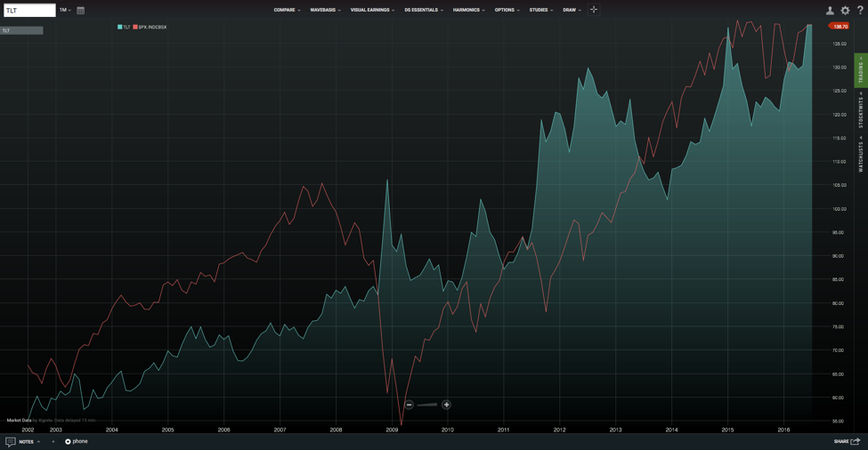Image resolution: width=868 pixels, height=450 pixels.
Task: Open the calendar date range icon
Action: 80,11
